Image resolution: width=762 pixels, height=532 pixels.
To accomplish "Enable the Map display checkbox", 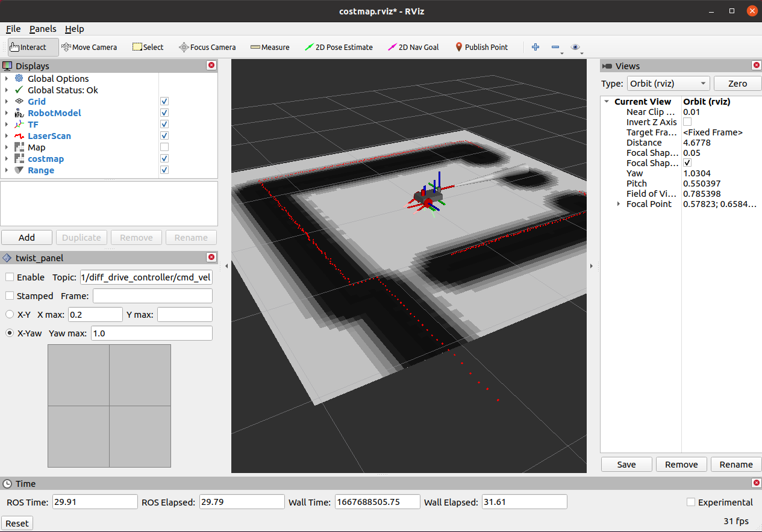I will pyautogui.click(x=164, y=147).
